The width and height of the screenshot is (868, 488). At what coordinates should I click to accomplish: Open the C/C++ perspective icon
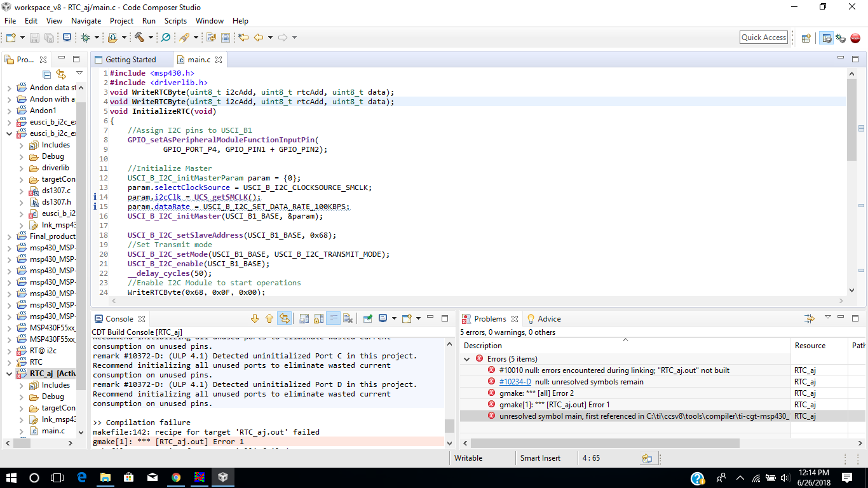[x=827, y=37]
